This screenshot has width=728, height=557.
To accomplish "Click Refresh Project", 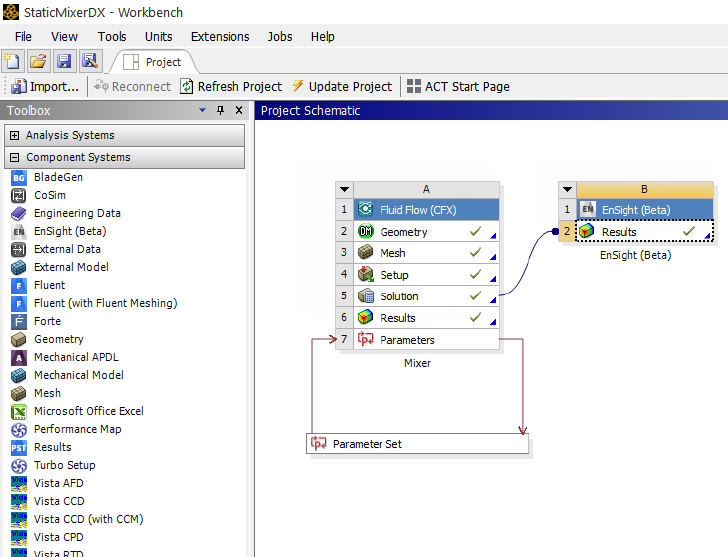I will pos(231,86).
